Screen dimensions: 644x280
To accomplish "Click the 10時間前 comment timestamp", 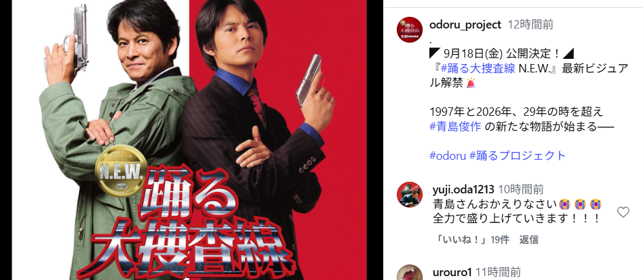I will coord(521,189).
